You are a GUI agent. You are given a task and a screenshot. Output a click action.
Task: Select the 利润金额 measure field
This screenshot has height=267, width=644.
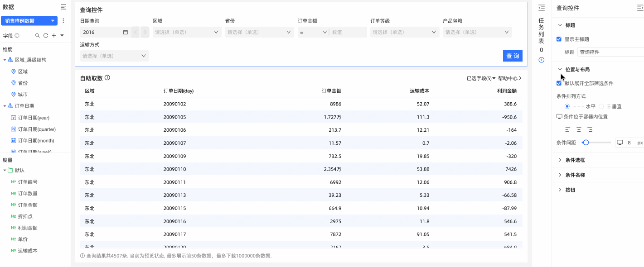[28, 228]
